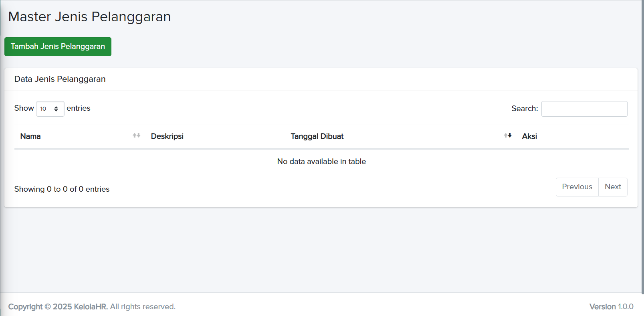Click the Version 1.0.0 footer text
This screenshot has width=644, height=316.
click(611, 307)
